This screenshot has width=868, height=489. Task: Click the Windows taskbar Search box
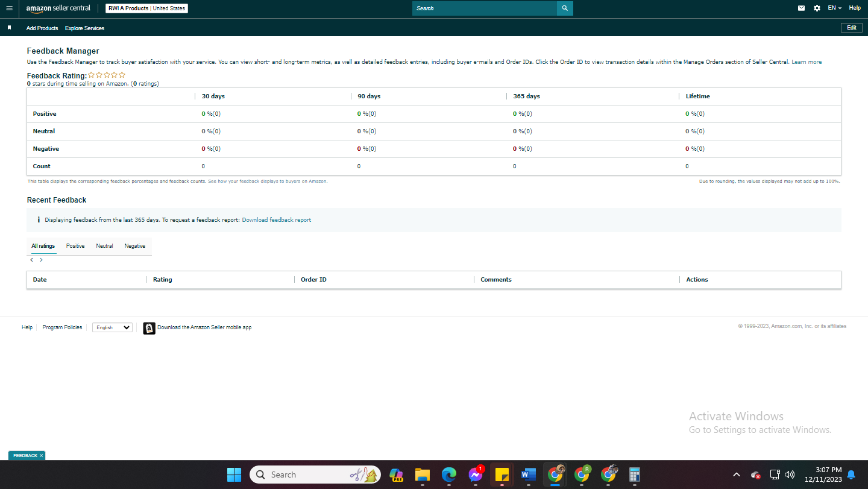pyautogui.click(x=315, y=475)
